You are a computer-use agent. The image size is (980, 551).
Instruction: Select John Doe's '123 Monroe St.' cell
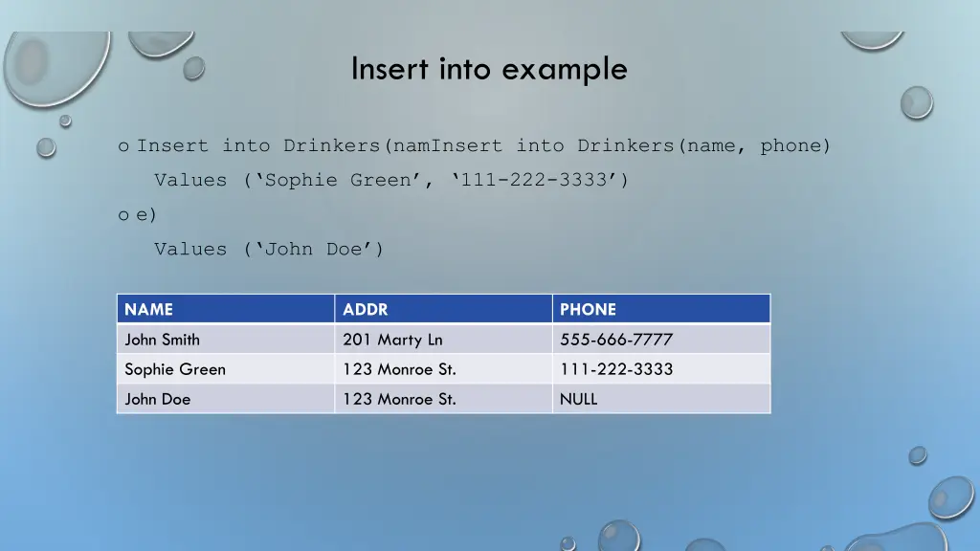(x=443, y=399)
